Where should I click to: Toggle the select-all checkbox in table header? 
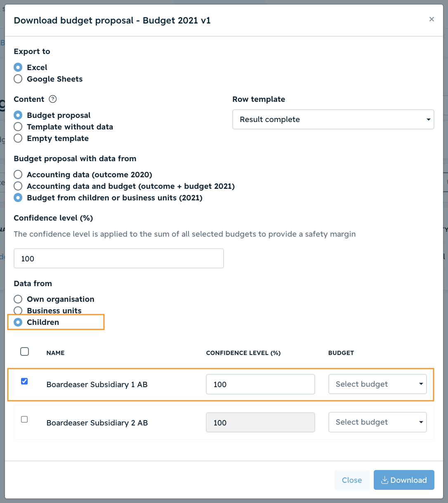pyautogui.click(x=25, y=352)
